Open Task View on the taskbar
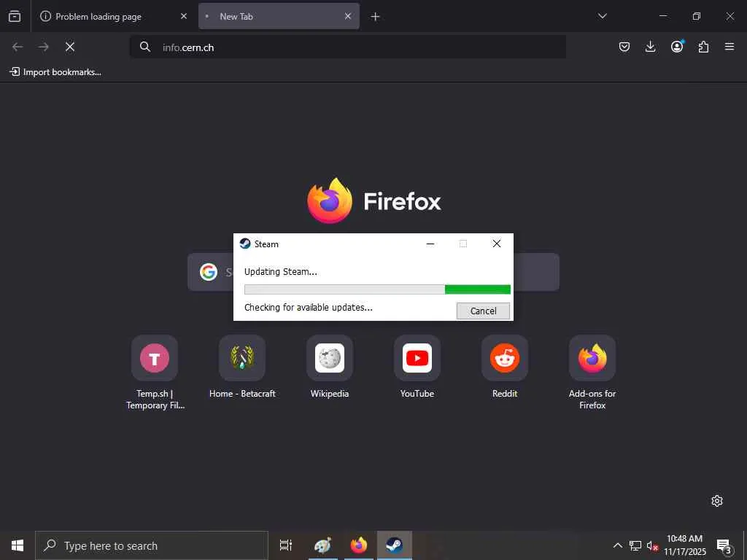Screen dimensions: 747x560 pyautogui.click(x=286, y=545)
